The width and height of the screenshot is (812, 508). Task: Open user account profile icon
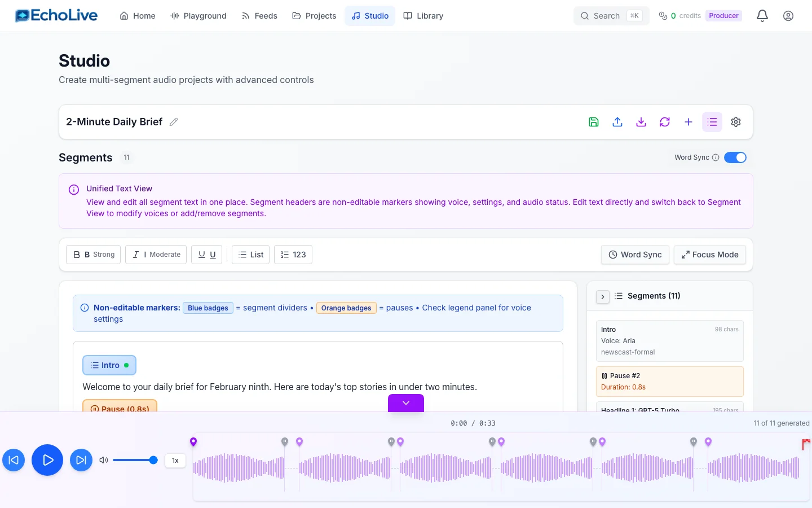tap(788, 16)
